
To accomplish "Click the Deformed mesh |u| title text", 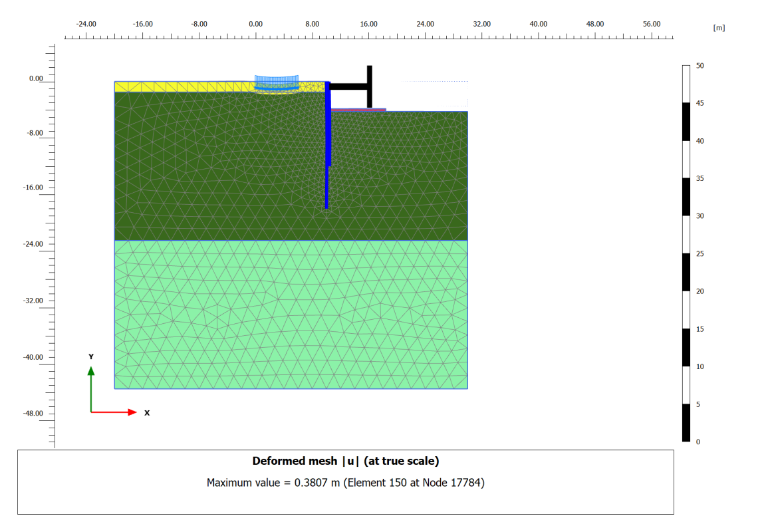I will [x=345, y=461].
